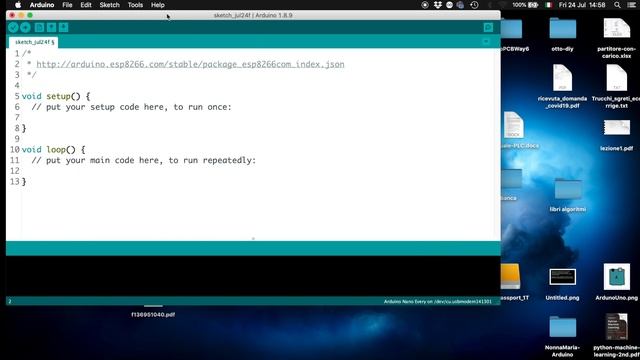Click the Verify sketch button
Screen dimensions: 640x360
click(x=13, y=27)
